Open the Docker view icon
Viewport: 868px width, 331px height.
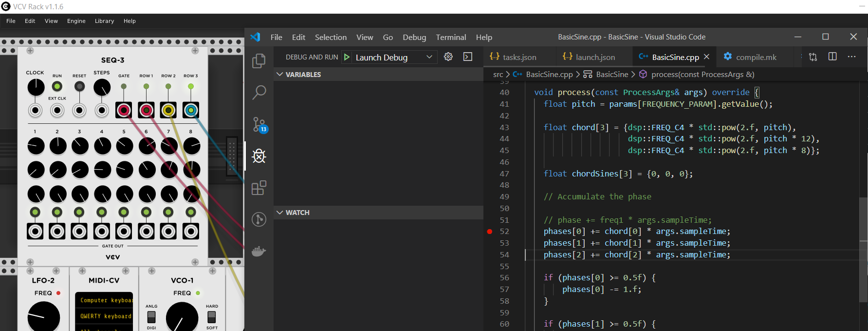[x=259, y=251]
